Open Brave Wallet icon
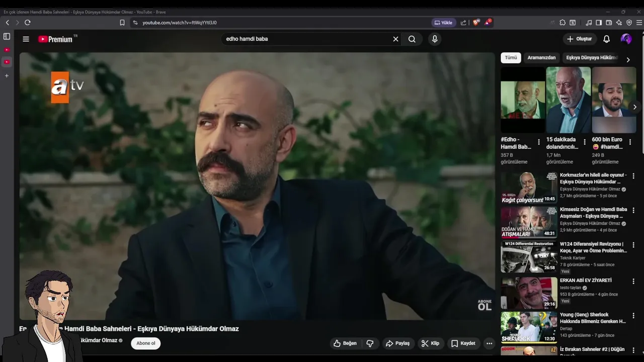 coord(609,23)
